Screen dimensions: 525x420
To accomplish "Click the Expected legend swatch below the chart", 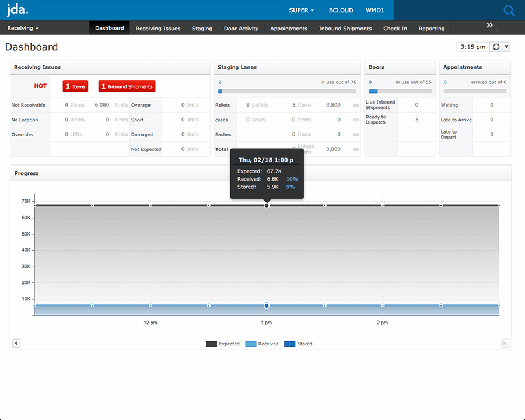I will pyautogui.click(x=212, y=344).
